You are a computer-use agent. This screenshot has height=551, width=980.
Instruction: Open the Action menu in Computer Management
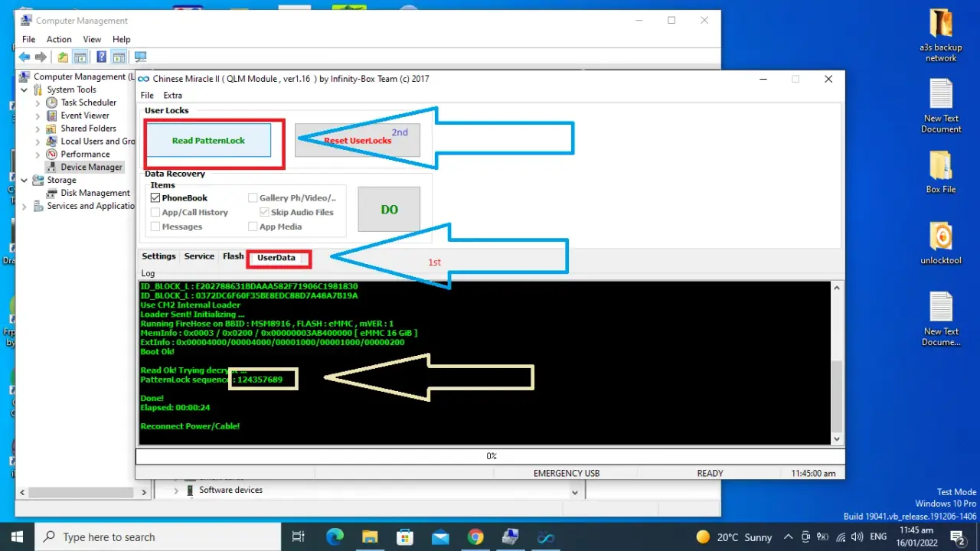pos(59,39)
